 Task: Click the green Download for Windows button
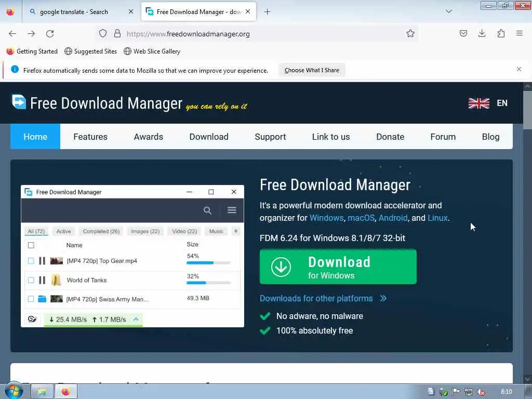(338, 267)
